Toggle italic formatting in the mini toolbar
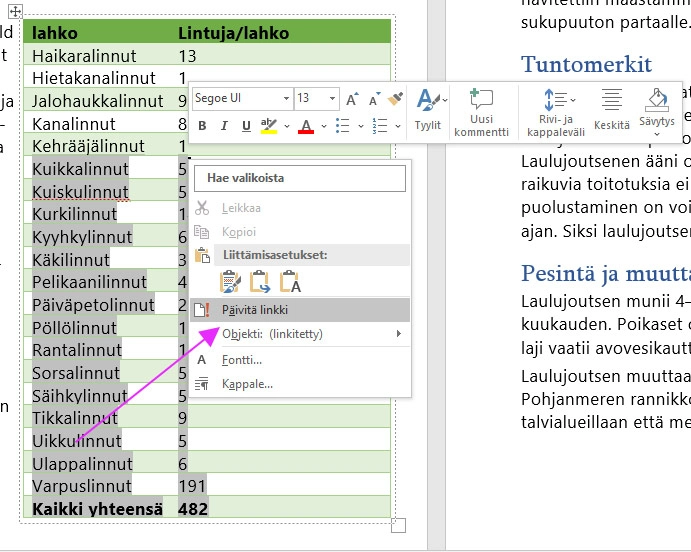The height and width of the screenshot is (552, 691). coord(223,126)
